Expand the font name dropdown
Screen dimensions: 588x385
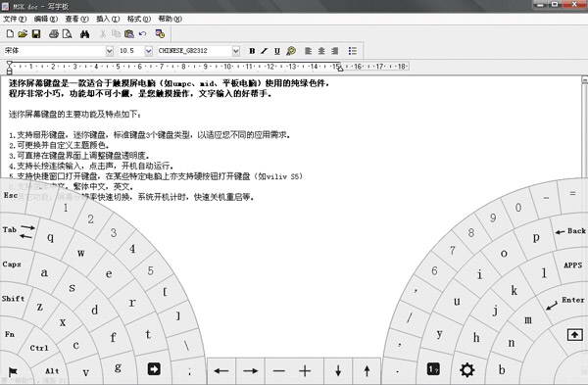coord(109,51)
